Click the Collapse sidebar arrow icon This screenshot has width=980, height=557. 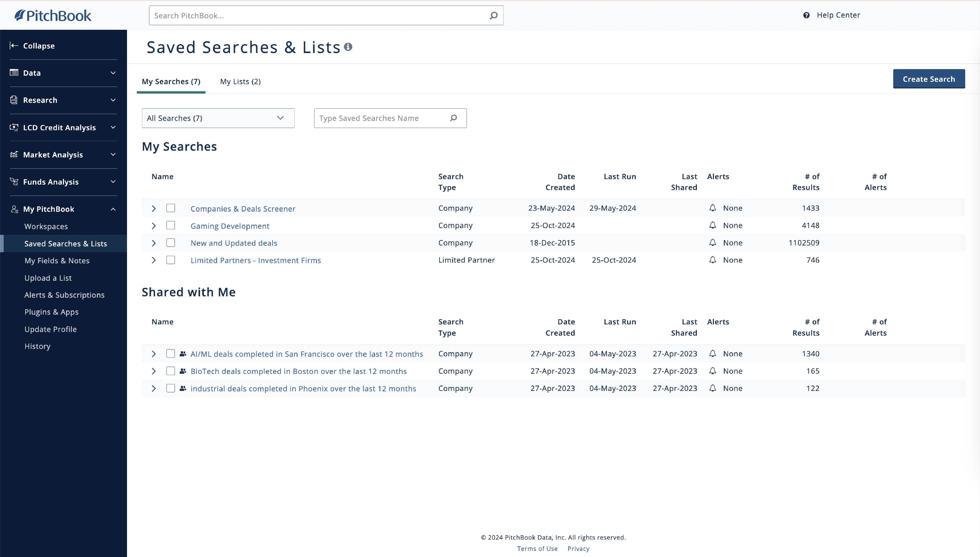pos(14,45)
